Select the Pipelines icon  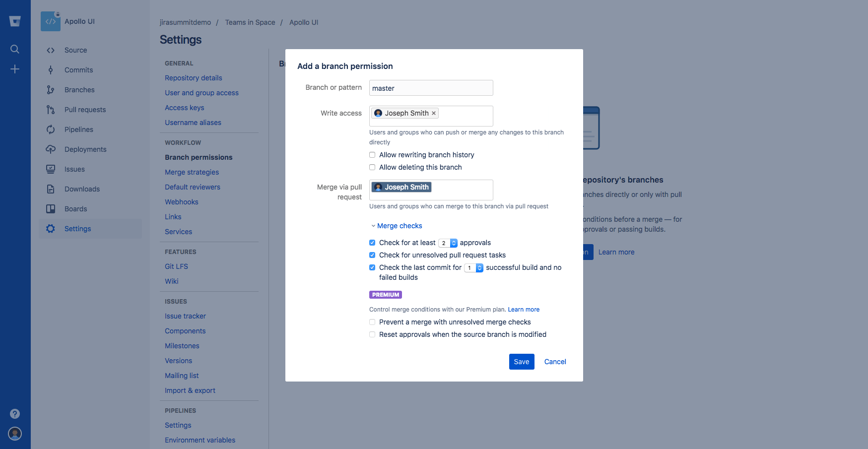click(50, 129)
